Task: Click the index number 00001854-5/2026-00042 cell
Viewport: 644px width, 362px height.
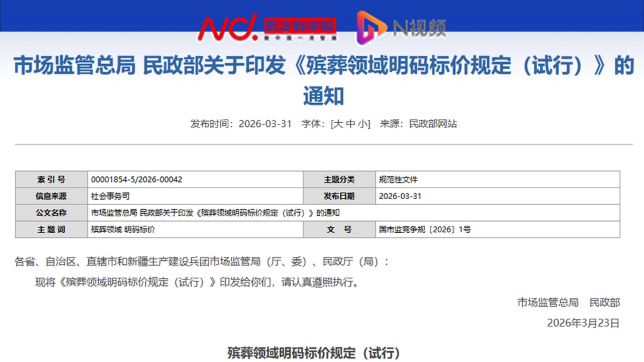Action: [x=137, y=179]
